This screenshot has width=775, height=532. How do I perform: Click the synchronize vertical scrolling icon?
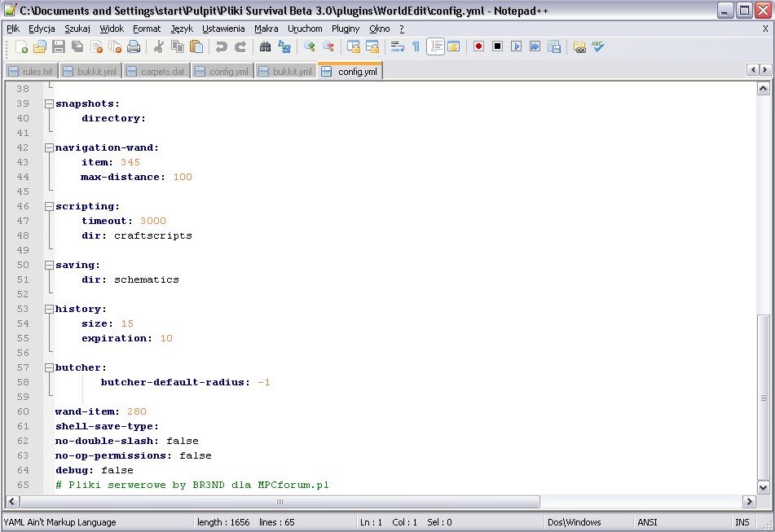(354, 47)
